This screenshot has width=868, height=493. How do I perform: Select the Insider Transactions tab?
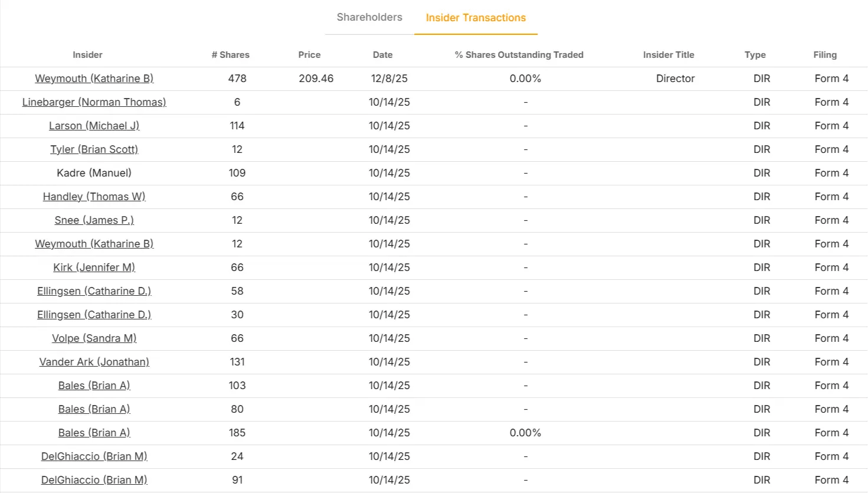coord(476,18)
